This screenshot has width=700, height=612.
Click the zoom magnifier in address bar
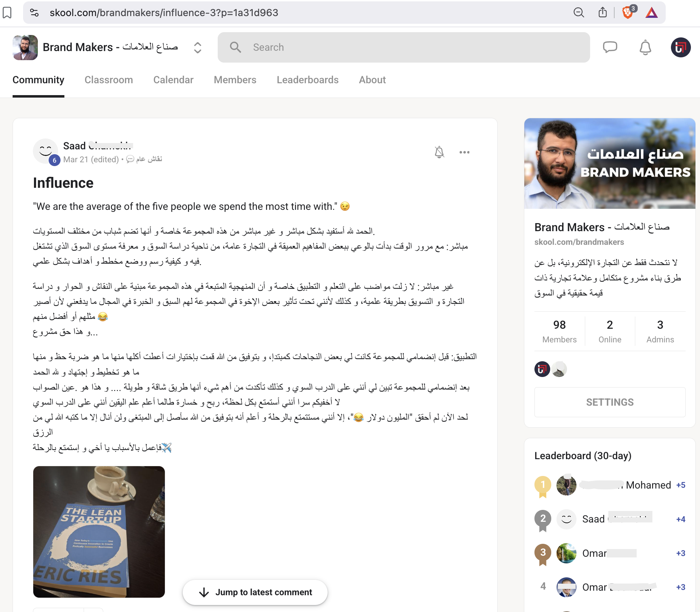pyautogui.click(x=579, y=13)
